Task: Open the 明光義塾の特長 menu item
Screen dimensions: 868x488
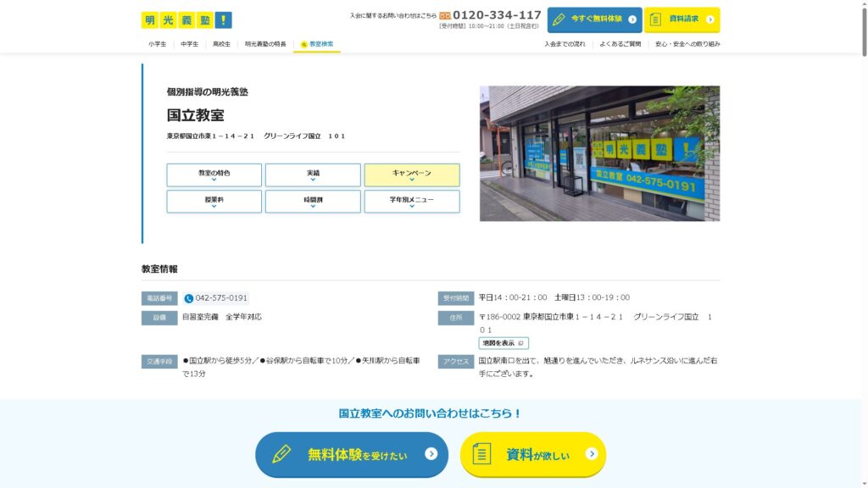Action: pos(265,44)
